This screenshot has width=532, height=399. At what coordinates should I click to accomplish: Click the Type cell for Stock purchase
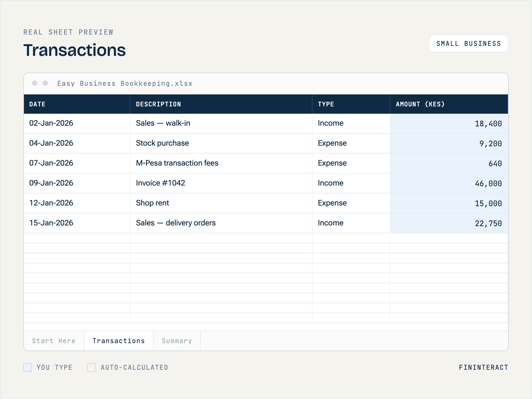[351, 143]
